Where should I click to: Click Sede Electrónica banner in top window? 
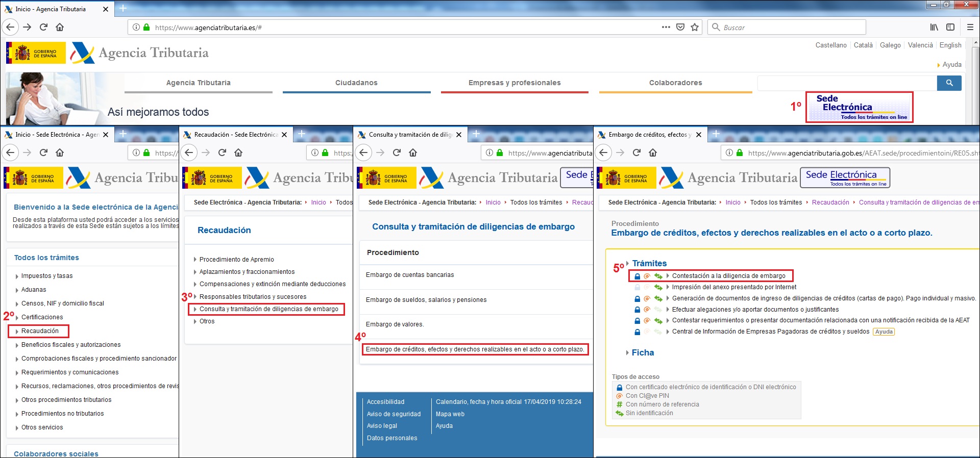coord(860,107)
